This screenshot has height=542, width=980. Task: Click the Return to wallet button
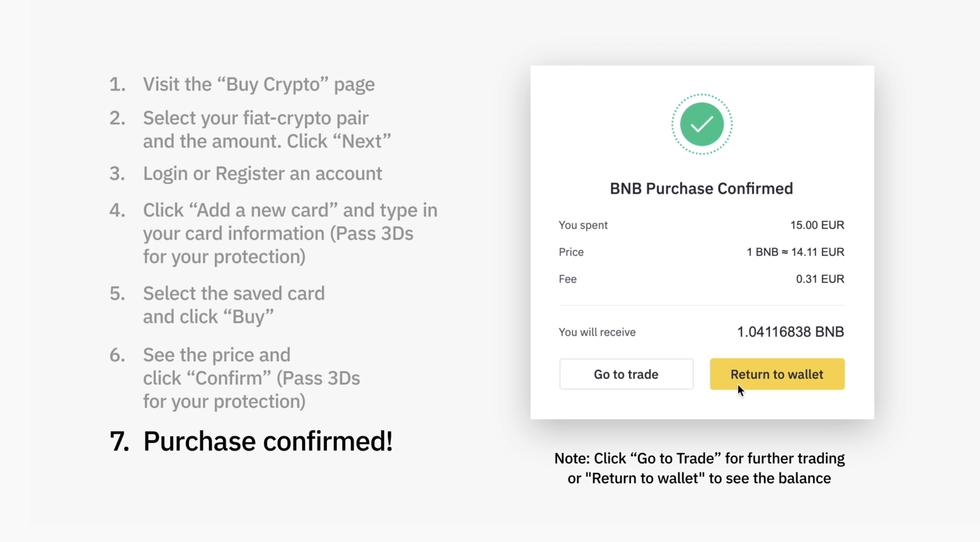click(x=777, y=374)
